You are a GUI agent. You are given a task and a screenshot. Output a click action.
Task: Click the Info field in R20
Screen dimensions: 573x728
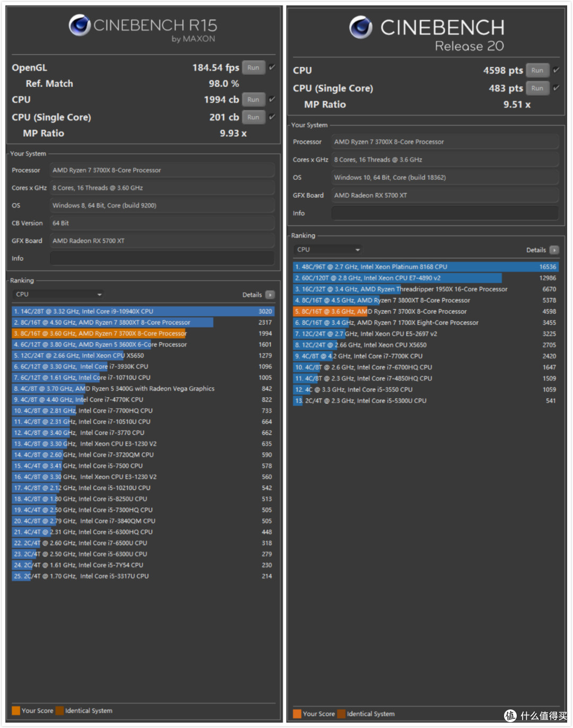pos(445,213)
